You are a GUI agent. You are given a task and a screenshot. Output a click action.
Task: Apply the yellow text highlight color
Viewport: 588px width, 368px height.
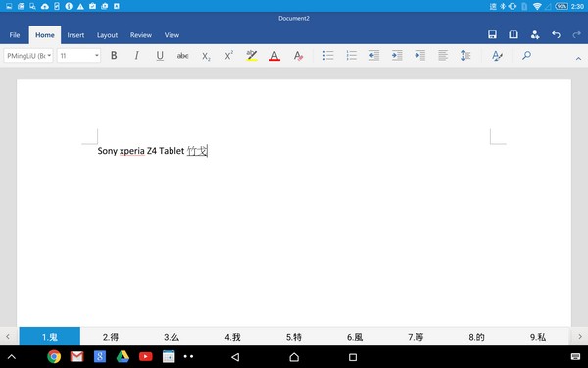pyautogui.click(x=252, y=56)
